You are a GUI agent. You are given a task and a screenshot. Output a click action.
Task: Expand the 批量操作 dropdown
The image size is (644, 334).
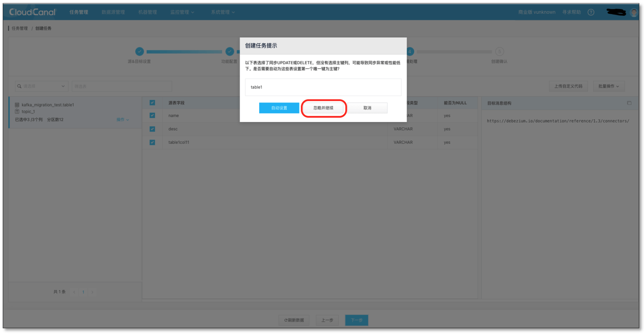pos(609,86)
